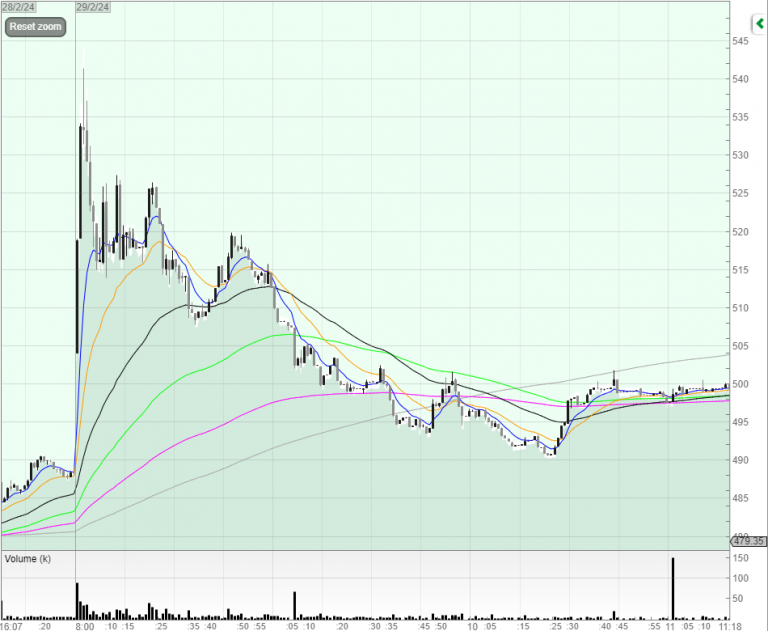Click the 520 price axis label
The height and width of the screenshot is (631, 768).
point(741,232)
